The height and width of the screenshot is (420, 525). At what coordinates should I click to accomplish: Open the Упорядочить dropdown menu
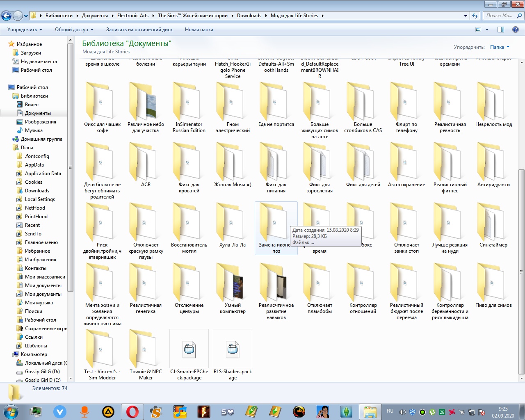(25, 30)
